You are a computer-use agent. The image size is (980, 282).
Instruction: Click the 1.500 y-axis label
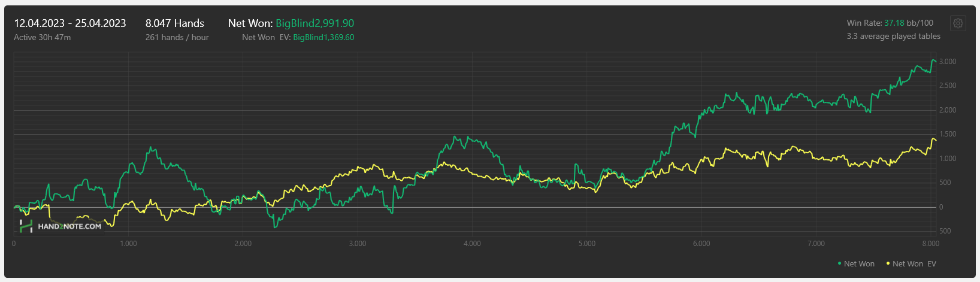(948, 134)
